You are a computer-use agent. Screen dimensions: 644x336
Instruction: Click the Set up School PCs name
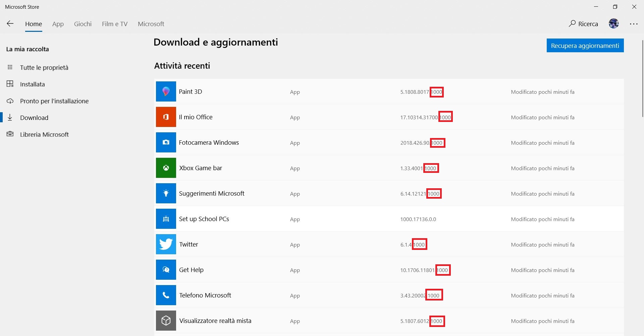[204, 219]
